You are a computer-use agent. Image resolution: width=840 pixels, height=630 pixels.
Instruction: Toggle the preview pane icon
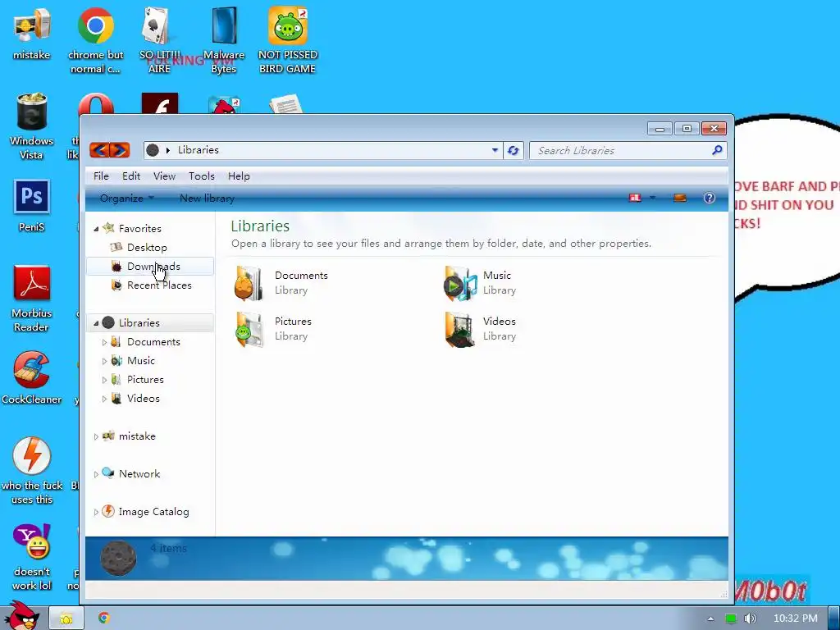point(680,199)
